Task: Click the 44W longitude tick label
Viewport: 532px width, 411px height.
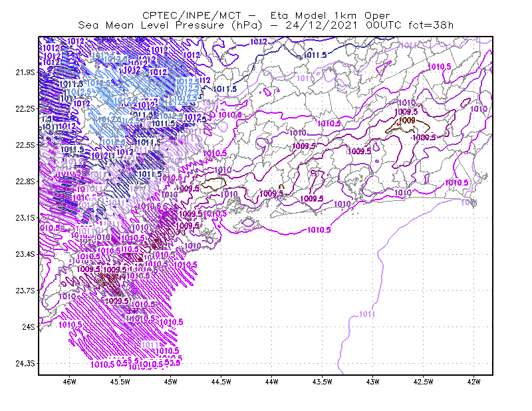Action: (x=271, y=382)
